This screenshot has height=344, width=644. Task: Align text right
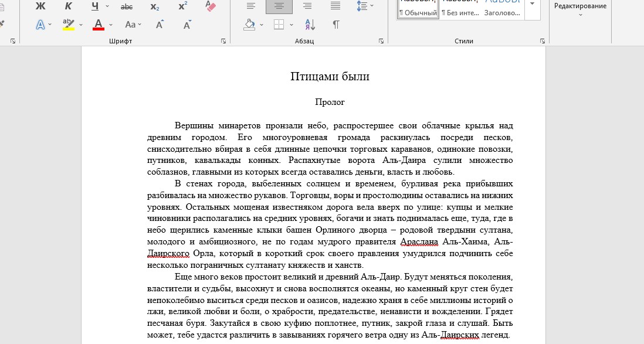[307, 6]
